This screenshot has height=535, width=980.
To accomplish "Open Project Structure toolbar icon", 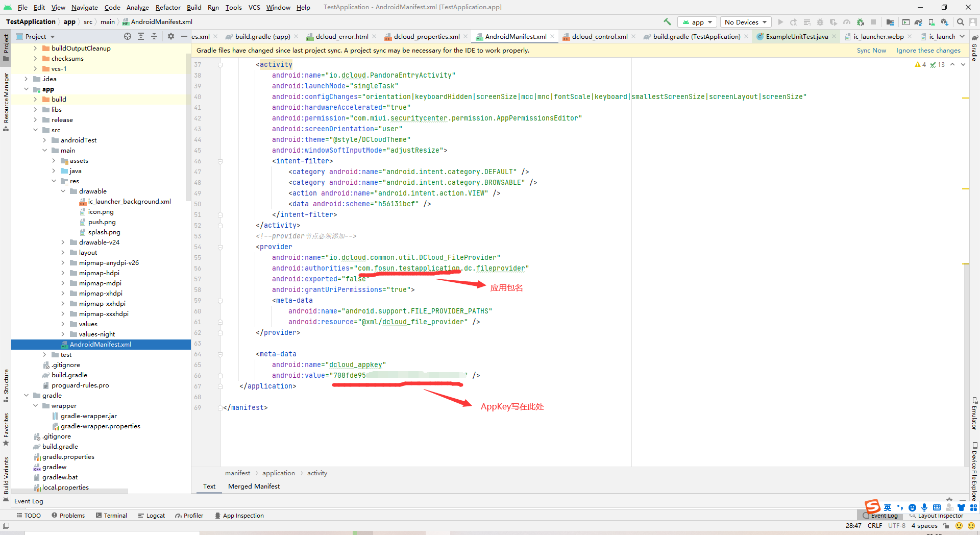I will click(890, 22).
